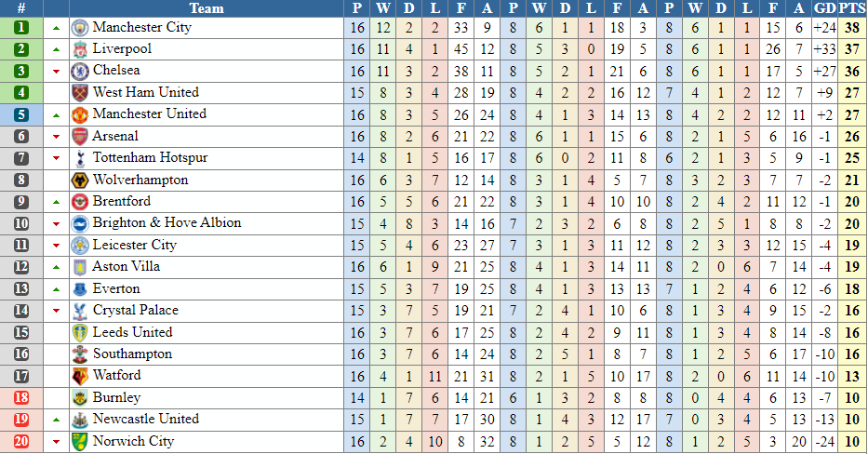
Task: Click the Wolverhampton wolf logo
Action: click(80, 180)
